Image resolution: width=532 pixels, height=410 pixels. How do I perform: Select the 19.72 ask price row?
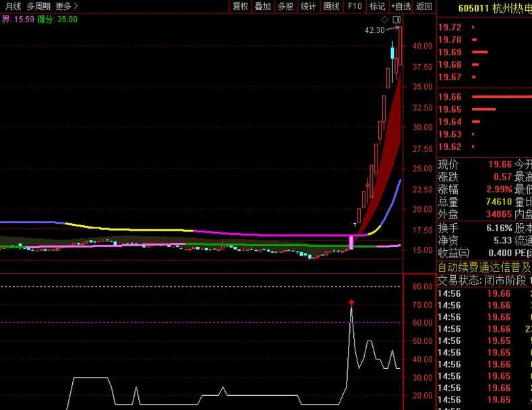484,27
